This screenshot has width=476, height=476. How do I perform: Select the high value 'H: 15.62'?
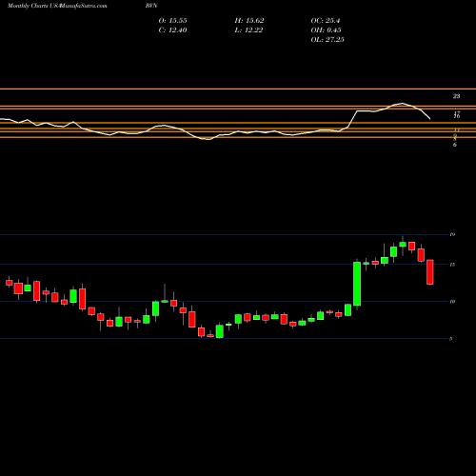[249, 21]
